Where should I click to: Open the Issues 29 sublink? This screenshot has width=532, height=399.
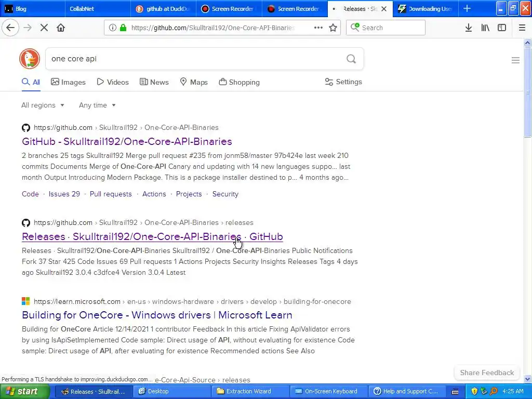tap(64, 194)
